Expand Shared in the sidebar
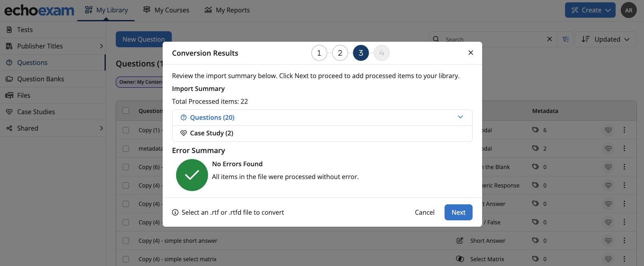Screen dimensions: 644x266 tap(101, 128)
